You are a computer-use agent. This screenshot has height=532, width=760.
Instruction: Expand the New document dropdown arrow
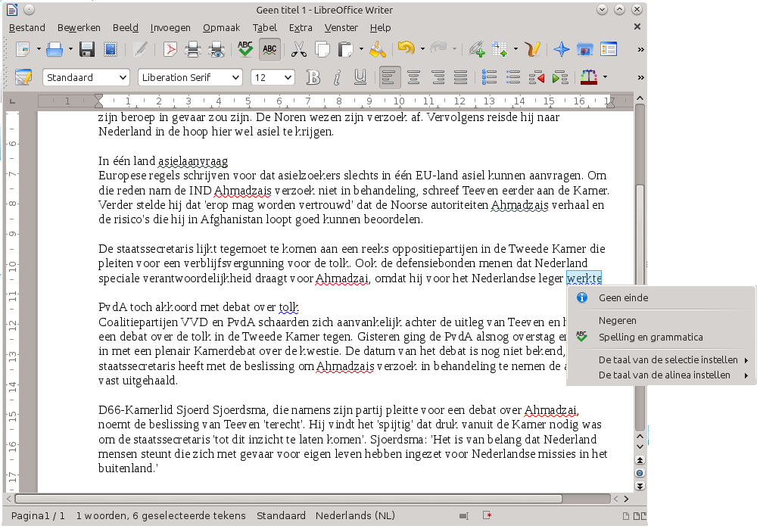tap(39, 49)
